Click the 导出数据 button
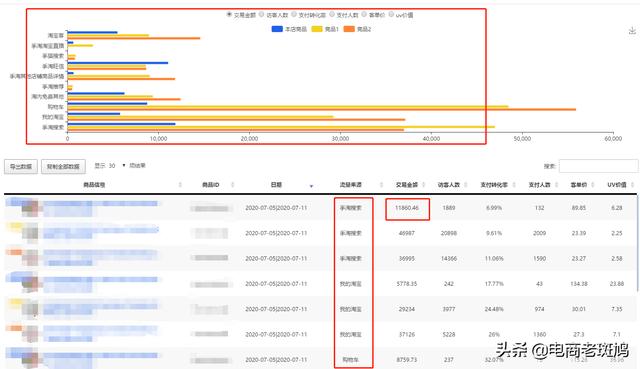640x369 pixels. [x=21, y=167]
